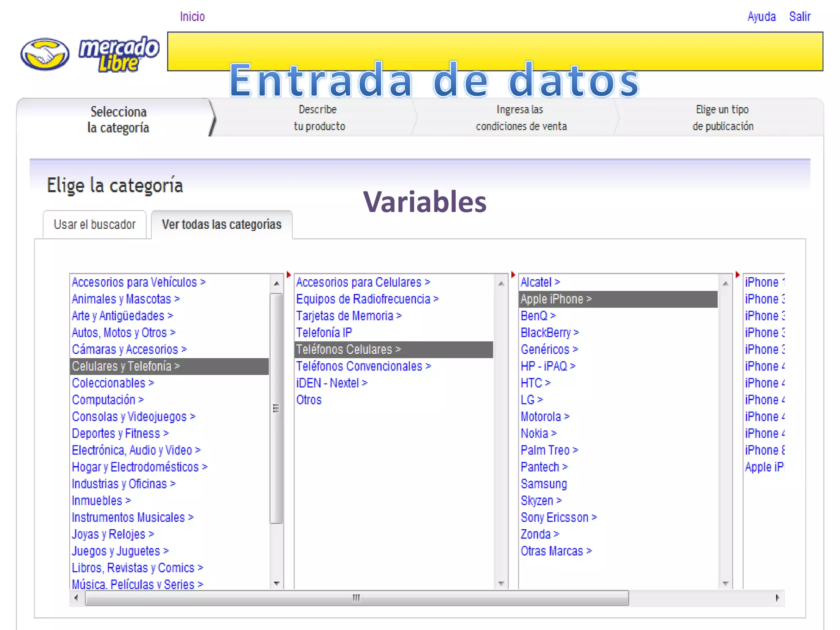
Task: Switch to the Usar el buscador tab
Action: [95, 224]
